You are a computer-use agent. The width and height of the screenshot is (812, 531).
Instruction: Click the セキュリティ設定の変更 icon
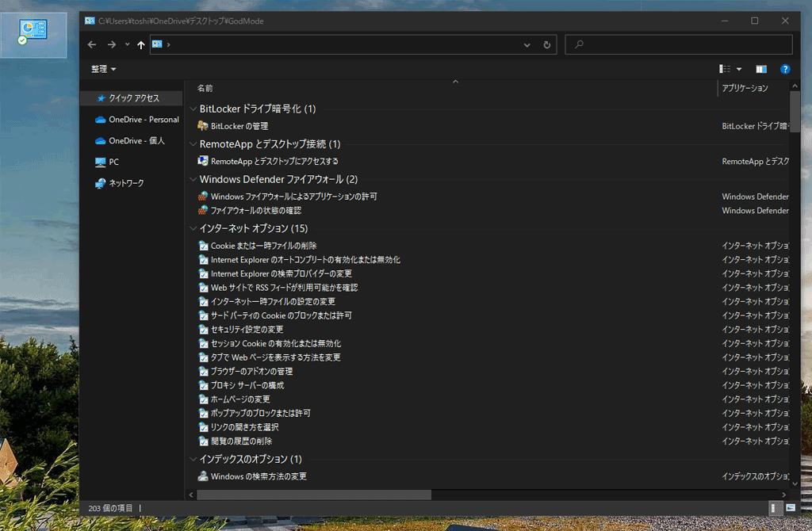pos(204,330)
